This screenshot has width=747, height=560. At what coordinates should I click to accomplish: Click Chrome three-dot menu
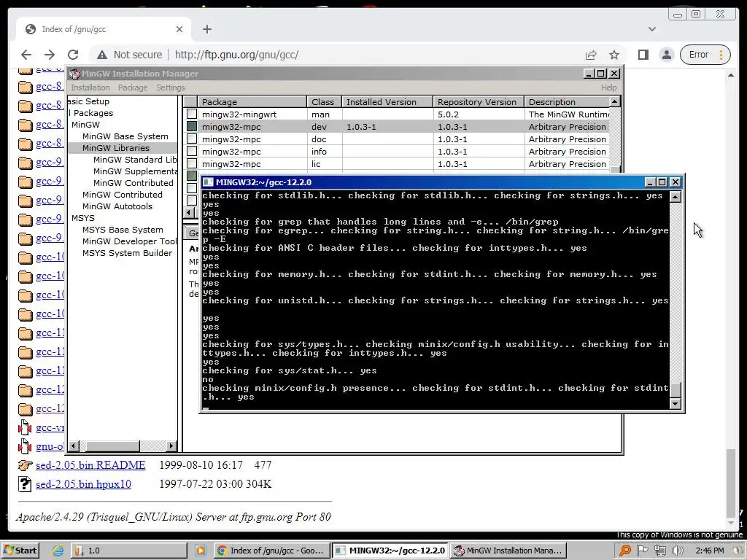[x=721, y=55]
